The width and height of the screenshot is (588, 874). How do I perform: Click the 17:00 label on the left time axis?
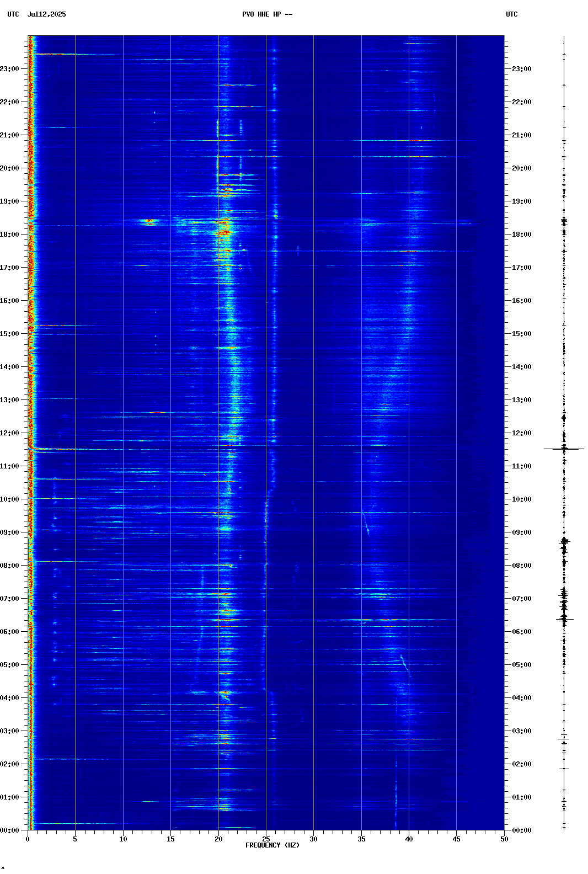point(9,268)
